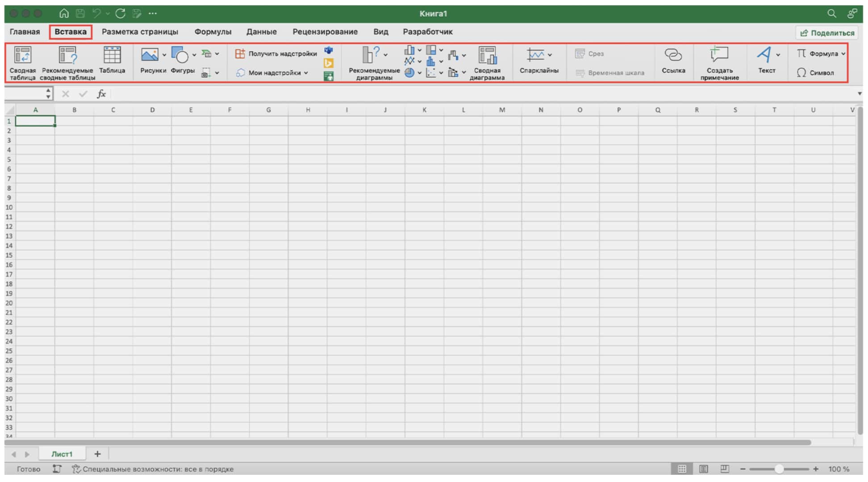Open Рекомендуемые диаграммы icon
Viewport: 868px width, 482px height.
pos(370,55)
